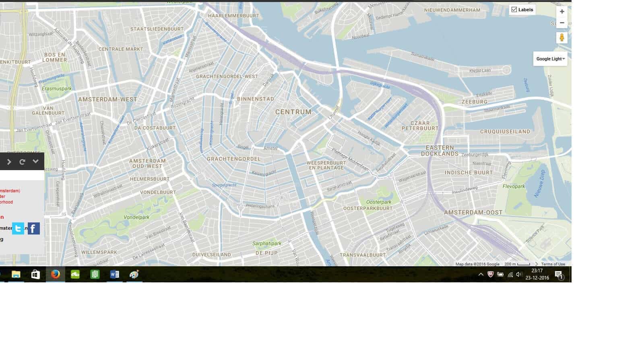Open the battery status tray icon
Screen dimensions: 644x362
500,274
